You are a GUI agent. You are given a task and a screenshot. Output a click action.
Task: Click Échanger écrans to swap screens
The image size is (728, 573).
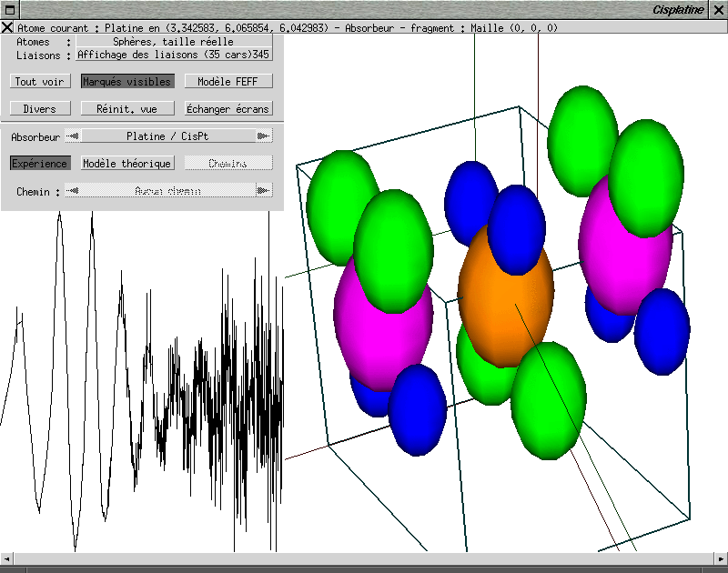click(228, 108)
